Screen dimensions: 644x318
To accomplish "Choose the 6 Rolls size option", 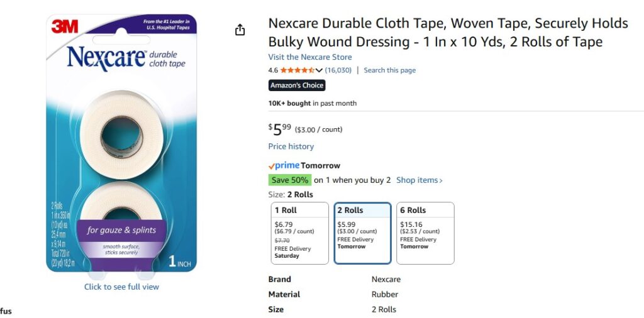I will (x=425, y=233).
